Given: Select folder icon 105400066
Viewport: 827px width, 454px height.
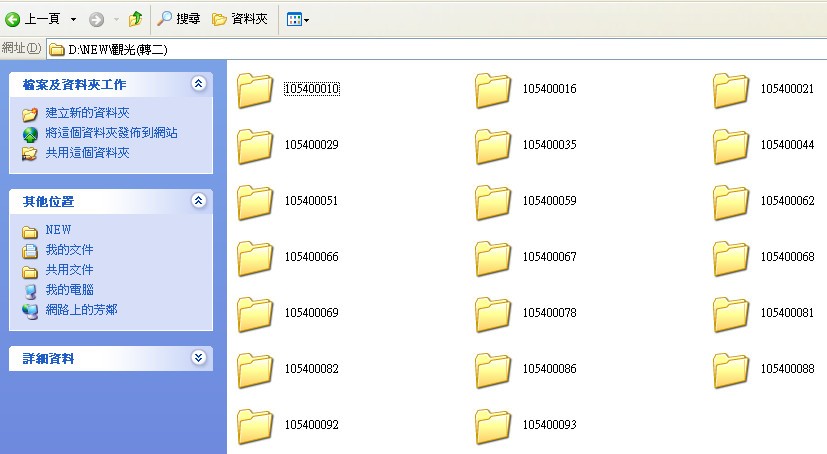Looking at the screenshot, I should tap(255, 259).
